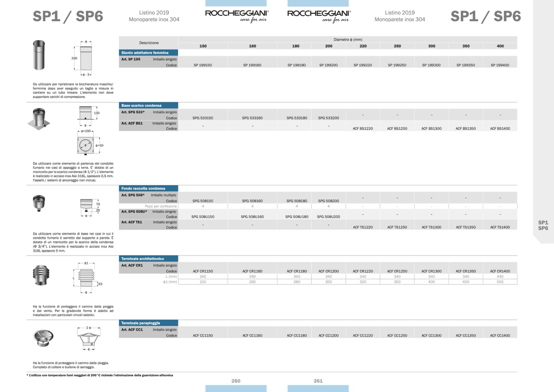Click product code ACF BS1220

(363, 128)
